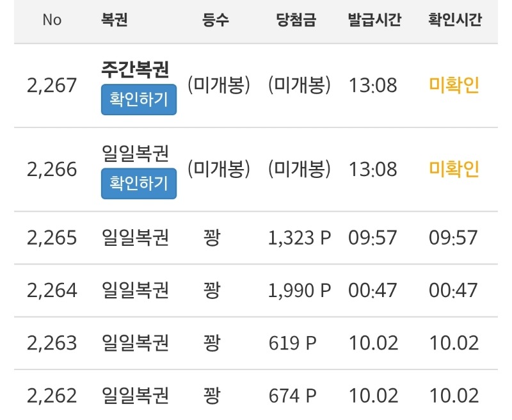The height and width of the screenshot is (420, 512).
Task: Click 미확인 status for ticket 2,267
Action: click(454, 85)
